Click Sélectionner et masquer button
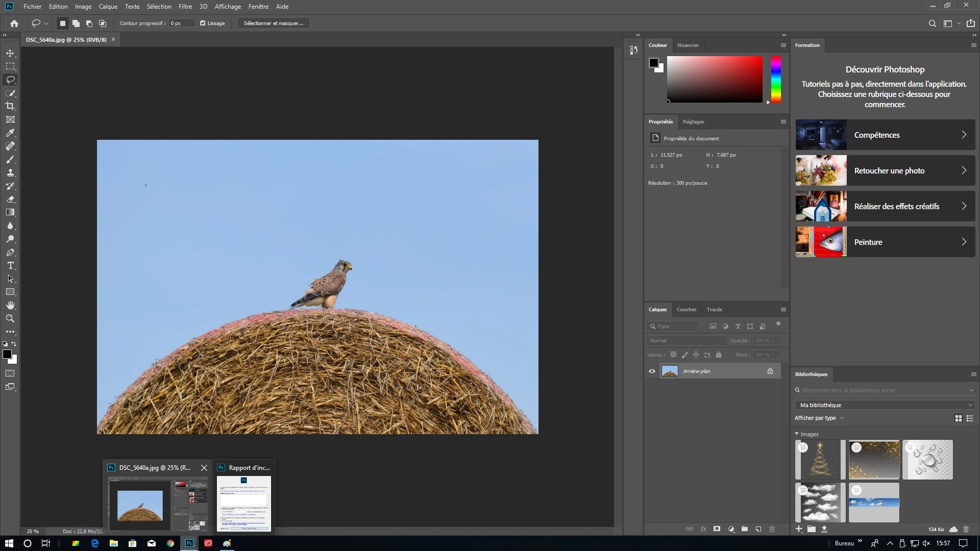The image size is (980, 551). [x=273, y=23]
